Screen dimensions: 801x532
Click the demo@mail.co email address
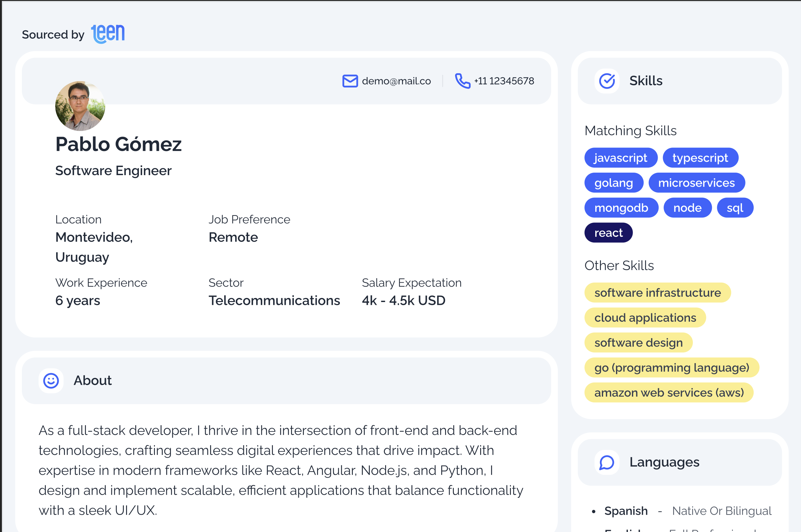[x=396, y=81]
